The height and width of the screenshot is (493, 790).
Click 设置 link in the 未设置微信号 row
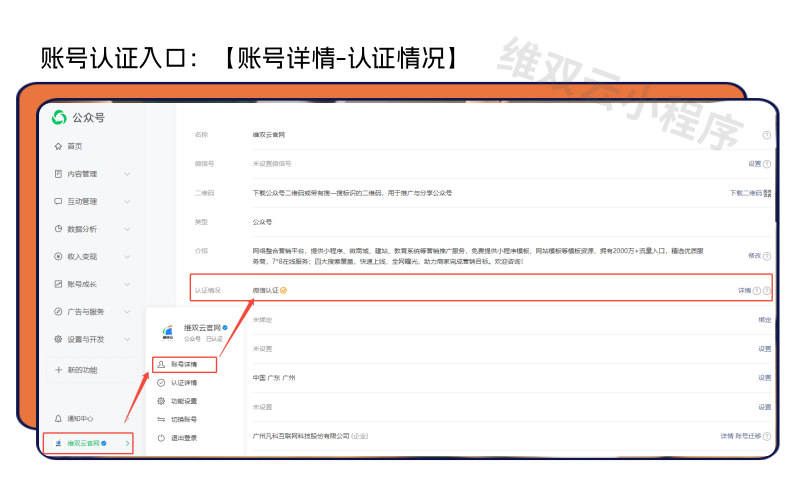(x=754, y=164)
